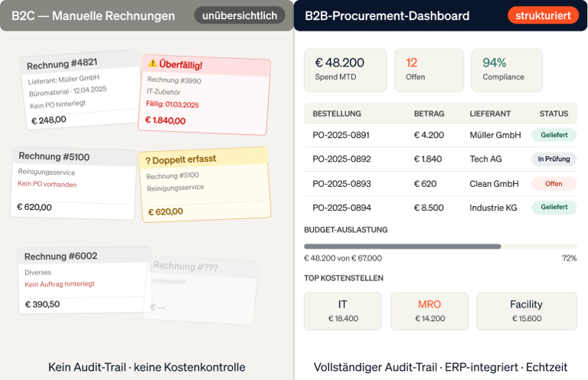588x380 pixels.
Task: Sort by the BETRAG column header
Action: (x=429, y=113)
